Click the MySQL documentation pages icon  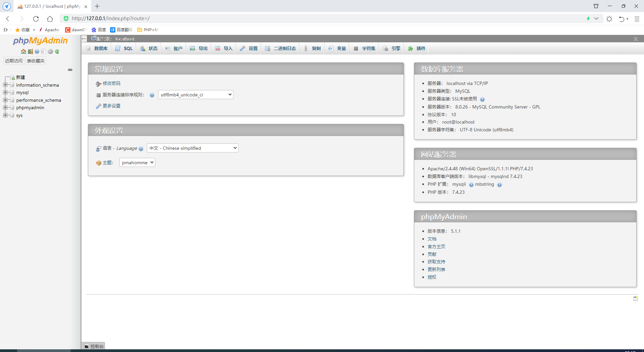point(43,51)
